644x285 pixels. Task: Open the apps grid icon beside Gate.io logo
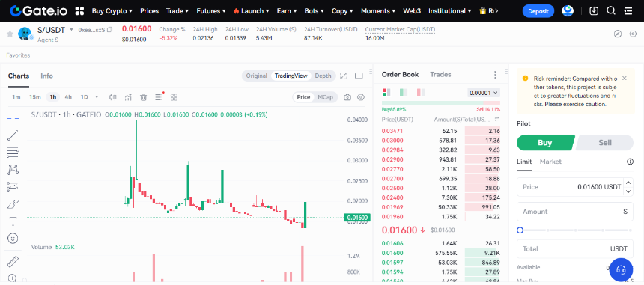pos(80,11)
